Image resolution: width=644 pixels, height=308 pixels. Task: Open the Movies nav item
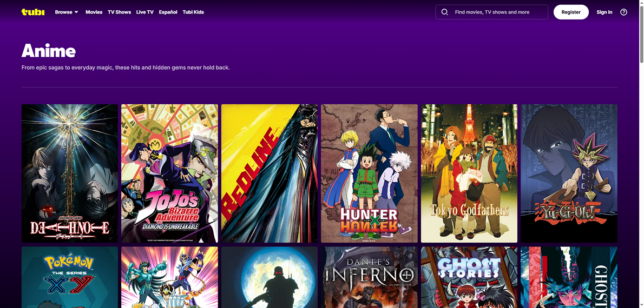(94, 12)
